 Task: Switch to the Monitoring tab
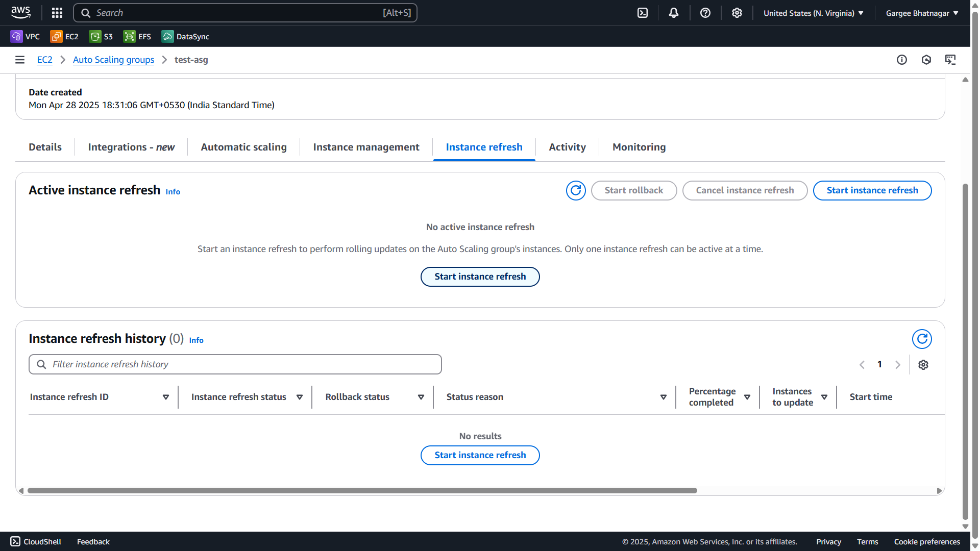coord(639,147)
